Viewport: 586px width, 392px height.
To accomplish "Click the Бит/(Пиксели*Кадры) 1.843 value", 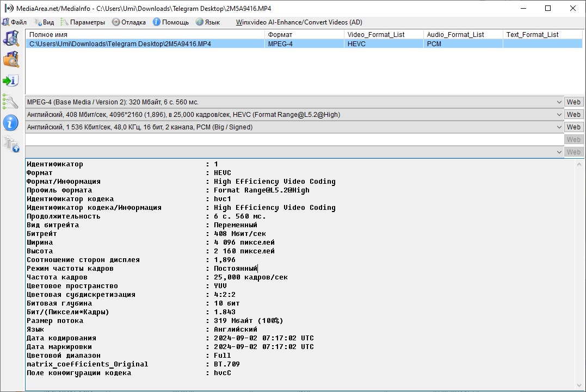I will [x=225, y=312].
